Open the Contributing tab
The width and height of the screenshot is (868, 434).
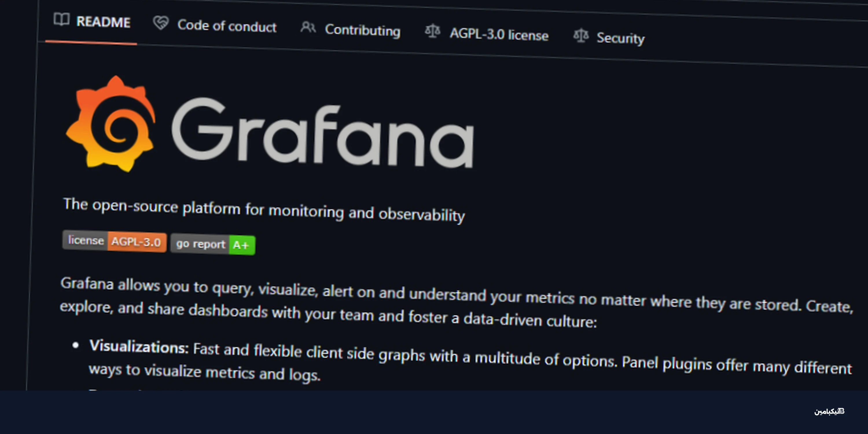click(350, 29)
